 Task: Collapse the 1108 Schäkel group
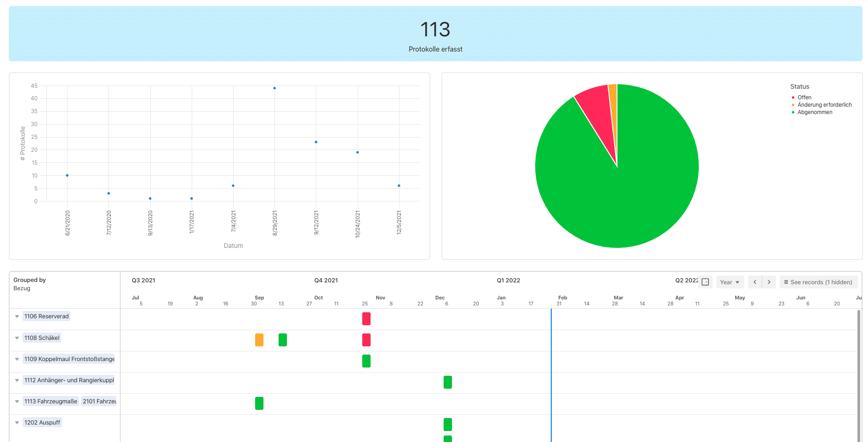click(x=17, y=338)
